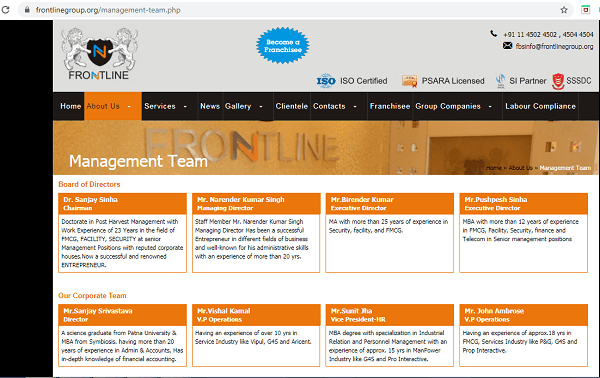The height and width of the screenshot is (378, 600).
Task: Click the SI Partner logo icon
Action: pyautogui.click(x=500, y=81)
